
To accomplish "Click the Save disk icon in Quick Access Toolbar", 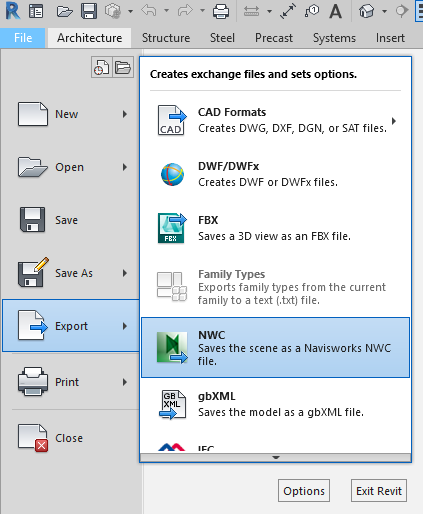I will point(89,11).
